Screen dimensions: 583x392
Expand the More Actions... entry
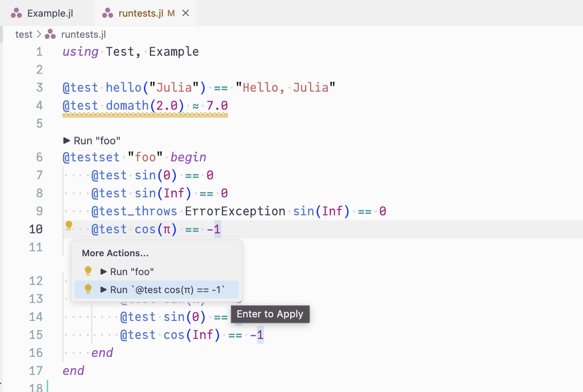point(115,253)
